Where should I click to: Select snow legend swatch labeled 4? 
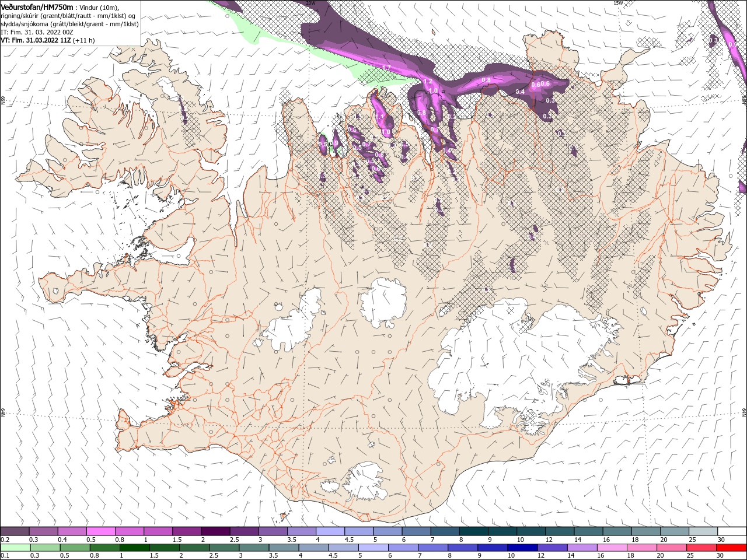pos(330,531)
